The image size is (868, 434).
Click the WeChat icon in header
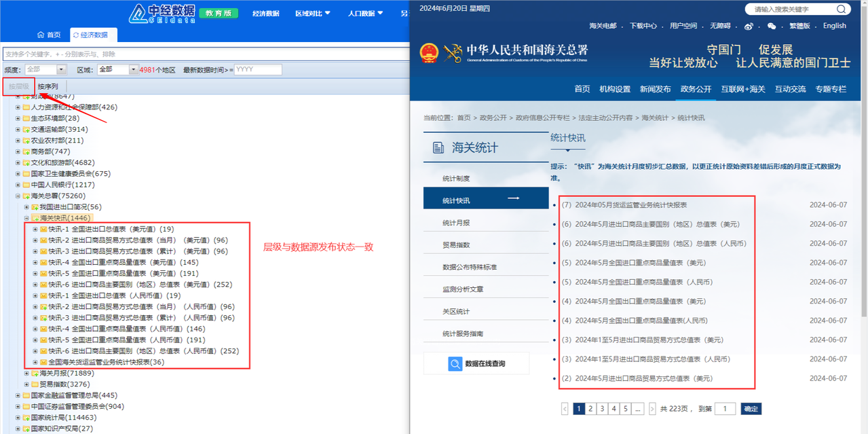pos(772,26)
